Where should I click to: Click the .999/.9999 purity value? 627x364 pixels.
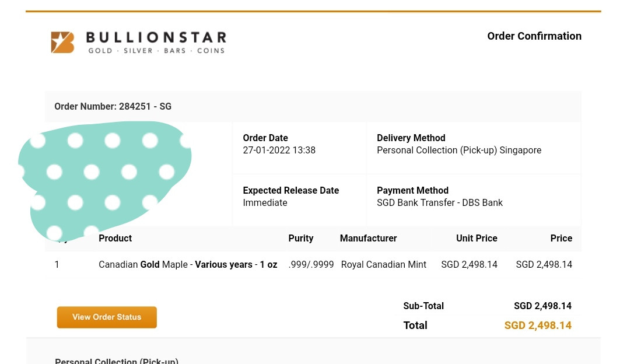tap(311, 265)
